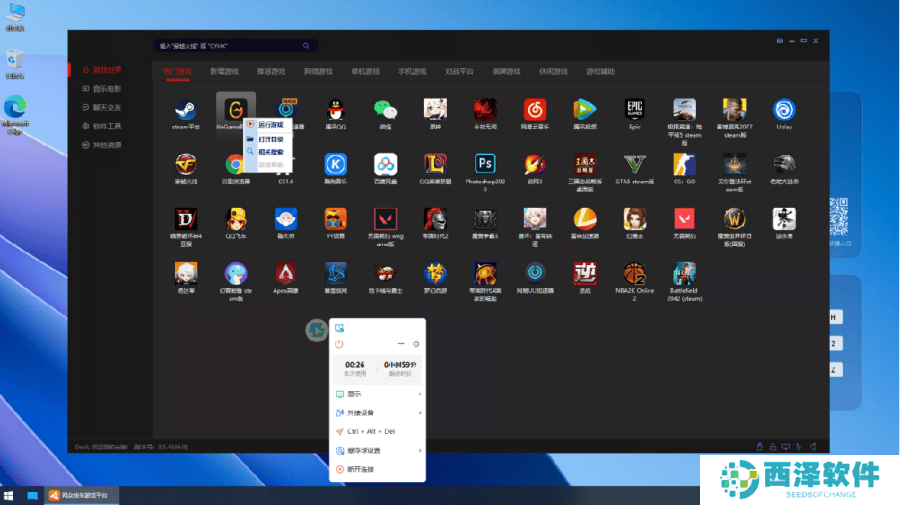Launch the Uplay icon
Viewport: 900px width, 505px height.
[x=784, y=109]
